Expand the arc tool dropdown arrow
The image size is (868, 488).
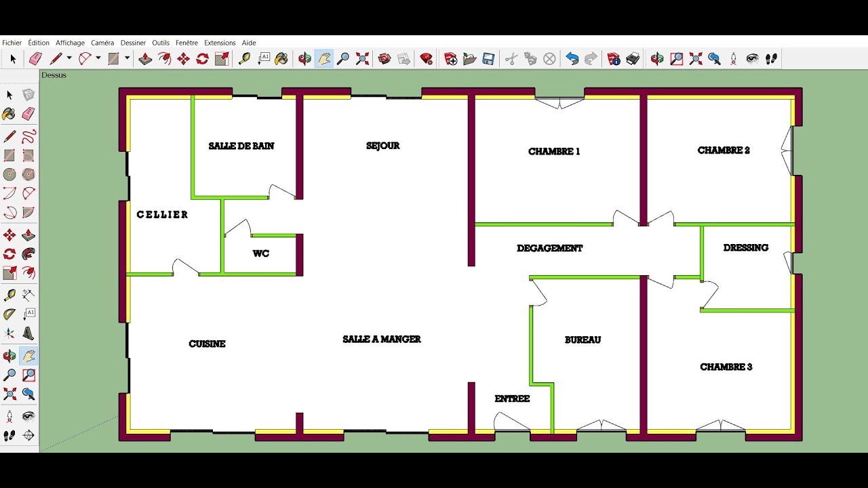click(x=98, y=59)
